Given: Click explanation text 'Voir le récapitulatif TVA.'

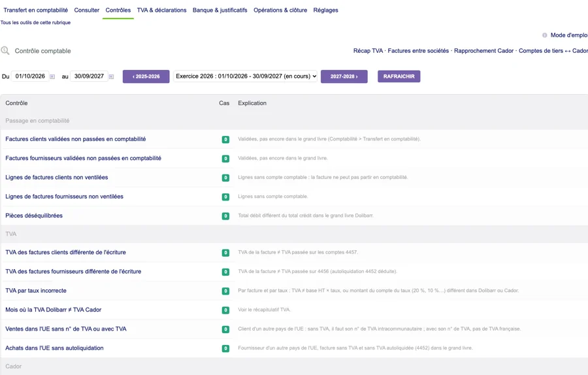Looking at the screenshot, I should (x=264, y=310).
